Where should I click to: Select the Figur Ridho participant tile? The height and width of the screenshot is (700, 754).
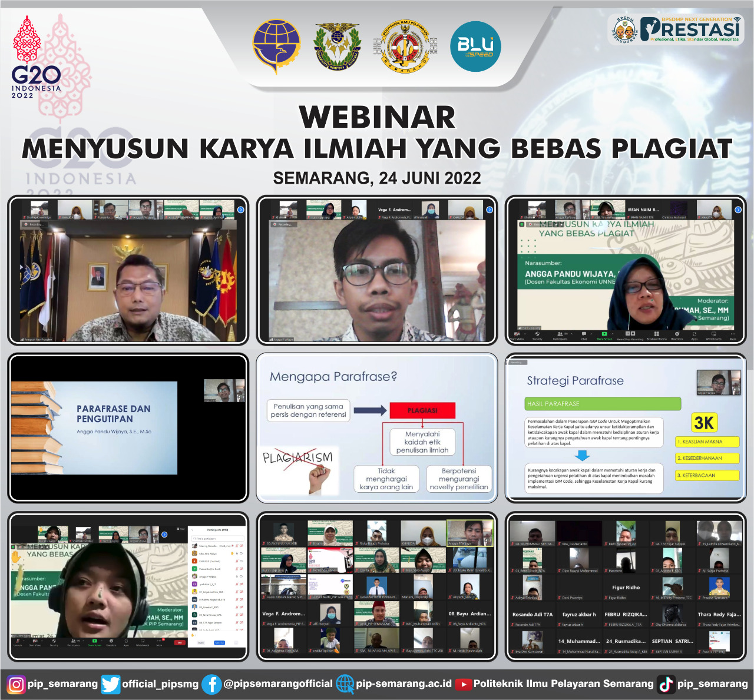[x=626, y=589]
